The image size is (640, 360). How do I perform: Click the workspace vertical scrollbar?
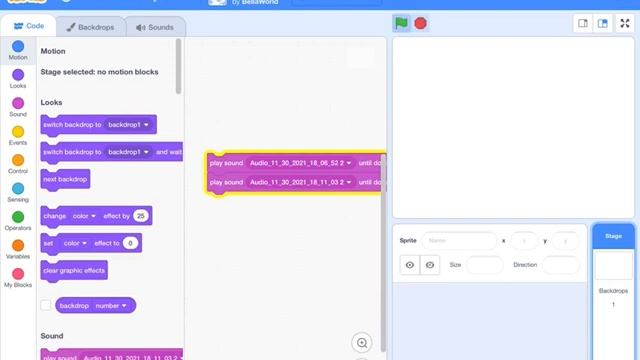tap(383, 253)
